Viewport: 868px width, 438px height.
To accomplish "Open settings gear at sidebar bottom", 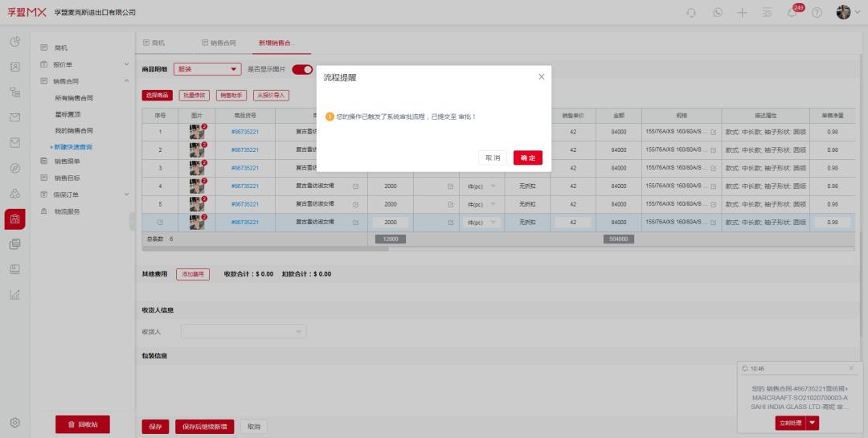I will (14, 423).
